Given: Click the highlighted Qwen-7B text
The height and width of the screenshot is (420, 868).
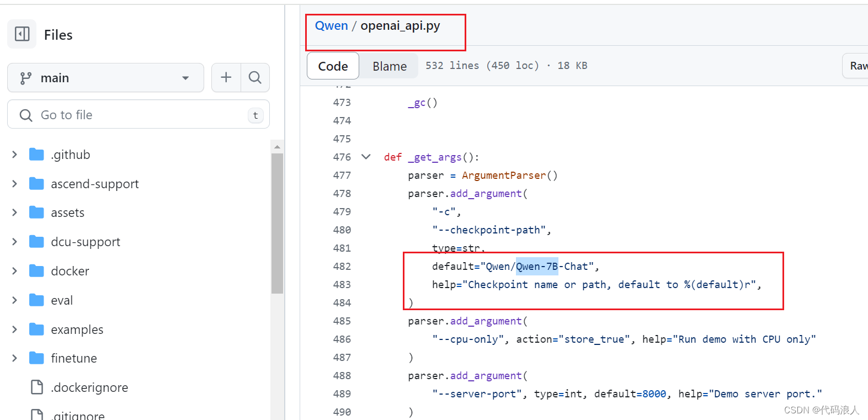Looking at the screenshot, I should point(537,267).
